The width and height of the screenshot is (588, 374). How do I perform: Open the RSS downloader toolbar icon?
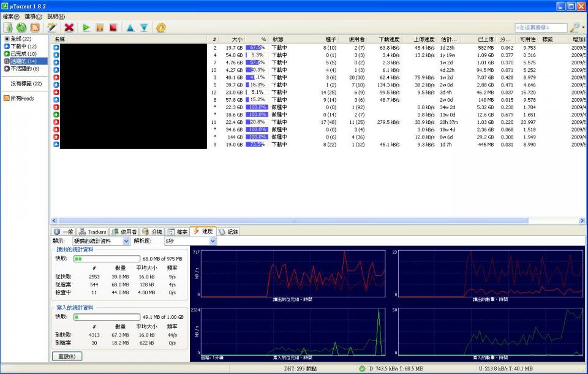click(x=35, y=28)
